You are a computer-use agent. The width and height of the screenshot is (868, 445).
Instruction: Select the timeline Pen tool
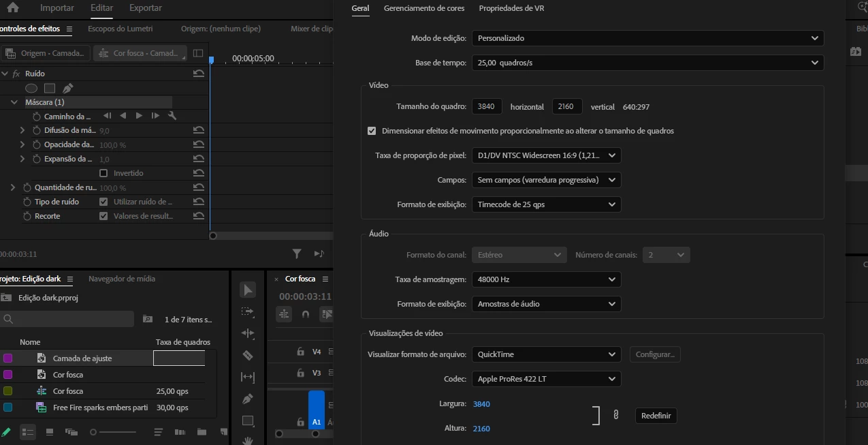pyautogui.click(x=248, y=399)
